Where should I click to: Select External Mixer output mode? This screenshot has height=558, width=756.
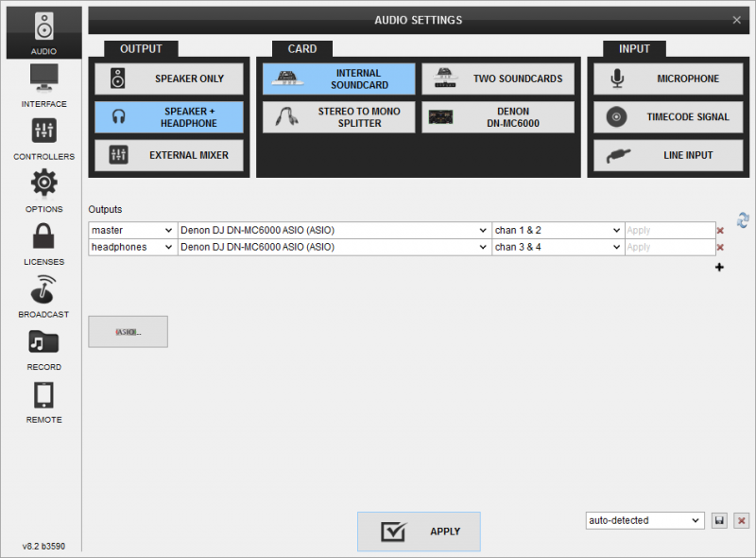(x=169, y=155)
